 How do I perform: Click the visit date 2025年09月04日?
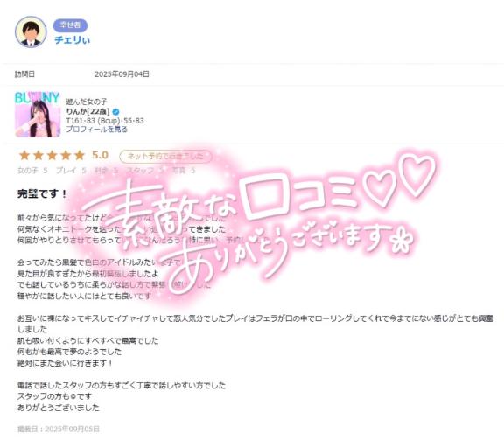coord(122,74)
